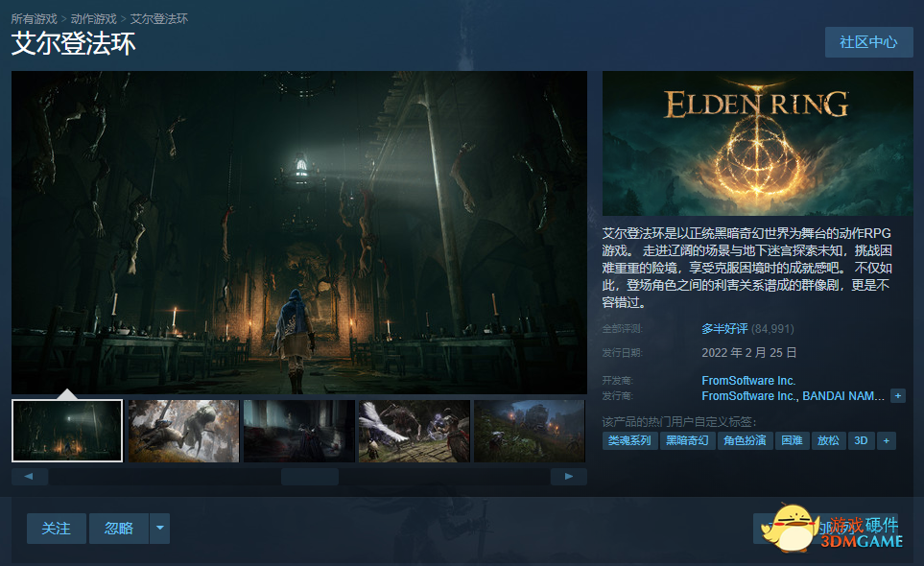Click the thumbnail strip scrollbar handle

310,477
